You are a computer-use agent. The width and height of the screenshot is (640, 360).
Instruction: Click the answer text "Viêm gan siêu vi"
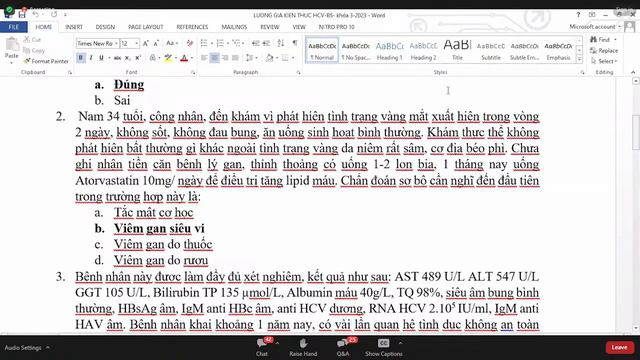pos(159,228)
